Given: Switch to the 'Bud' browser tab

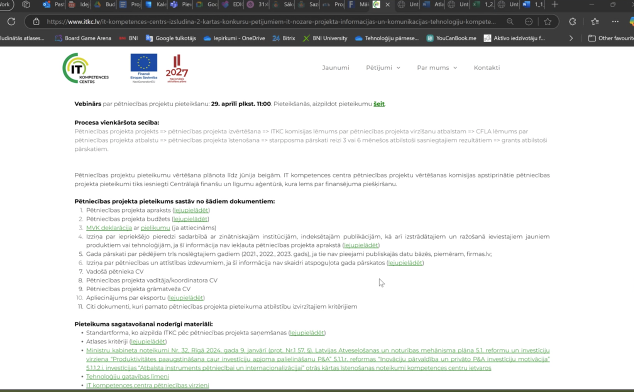Looking at the screenshot, I should click(106, 4).
